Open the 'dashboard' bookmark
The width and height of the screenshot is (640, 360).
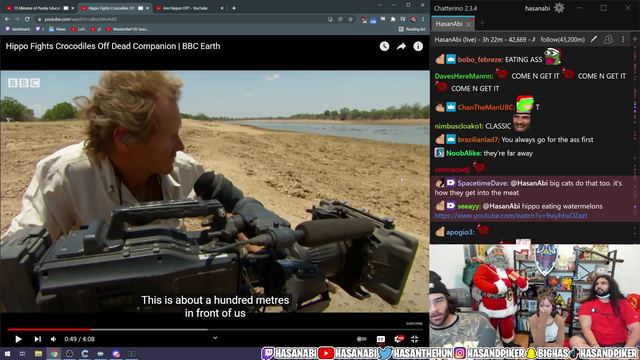[x=17, y=29]
